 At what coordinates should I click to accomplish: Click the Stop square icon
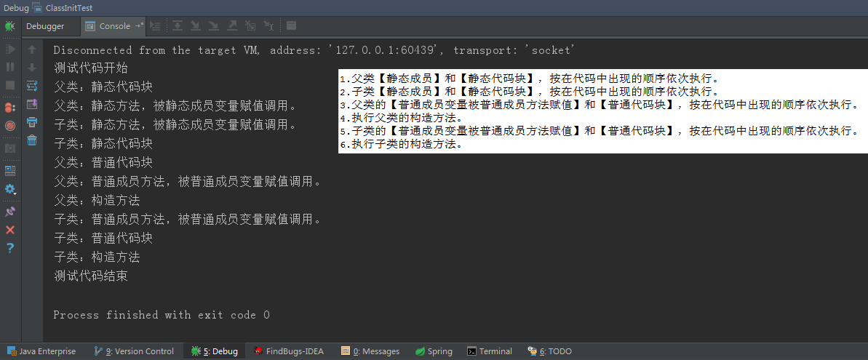point(10,85)
